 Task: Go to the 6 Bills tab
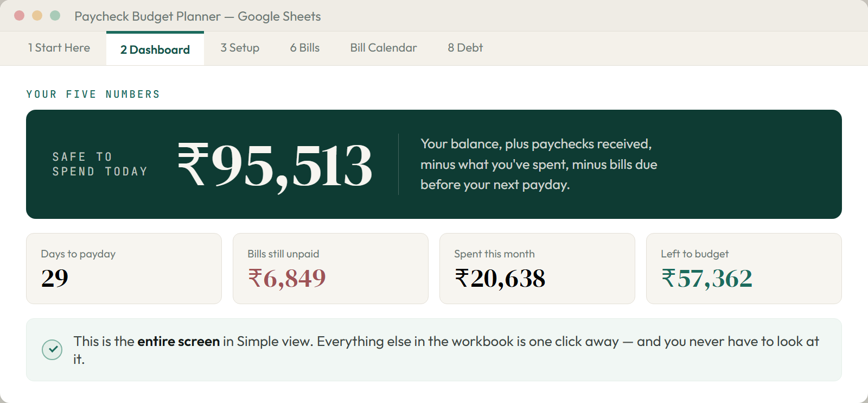click(305, 48)
